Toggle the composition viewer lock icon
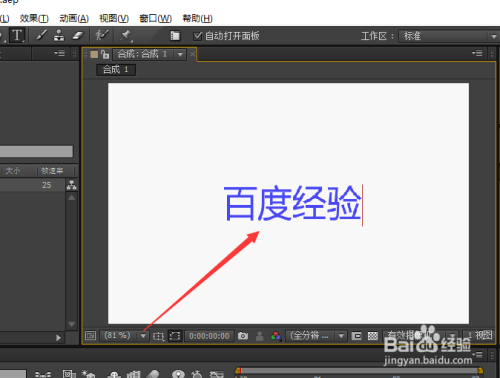The width and height of the screenshot is (500, 378). [x=105, y=54]
